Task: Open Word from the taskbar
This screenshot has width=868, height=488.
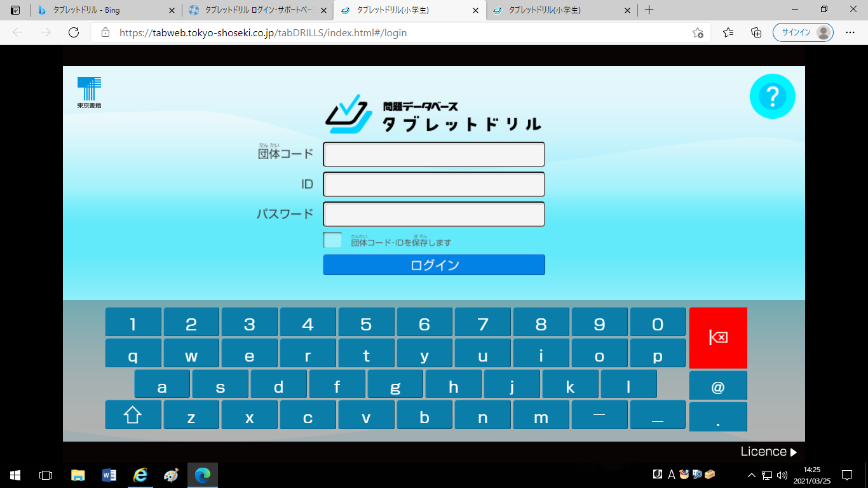Action: pyautogui.click(x=109, y=475)
